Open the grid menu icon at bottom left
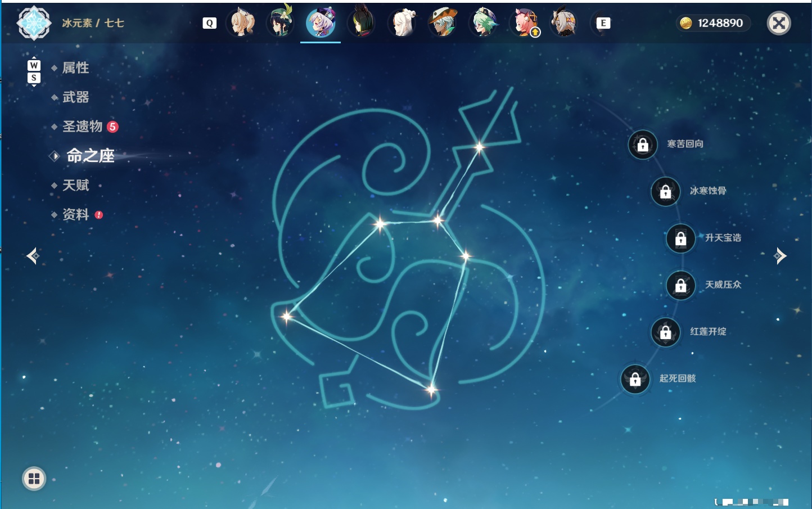The height and width of the screenshot is (509, 812). click(x=34, y=479)
